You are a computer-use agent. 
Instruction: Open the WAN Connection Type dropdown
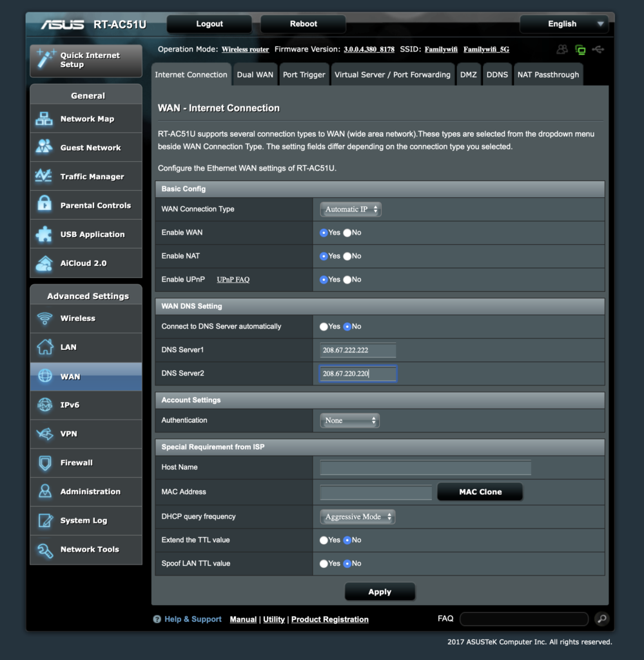(351, 209)
